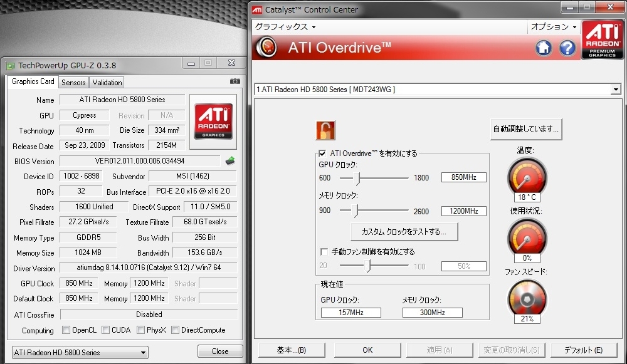Click the Memory Type GDDR5 value
The height and width of the screenshot is (364, 627).
[x=88, y=237]
